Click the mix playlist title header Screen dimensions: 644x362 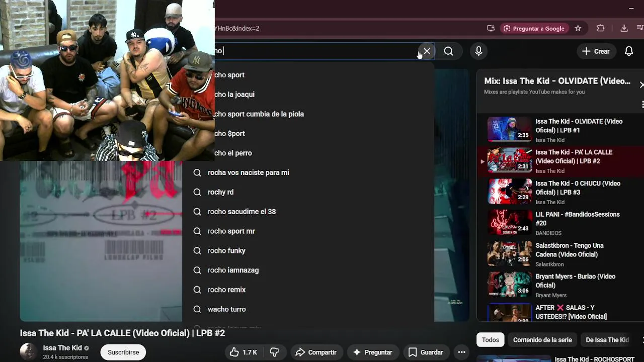point(557,81)
